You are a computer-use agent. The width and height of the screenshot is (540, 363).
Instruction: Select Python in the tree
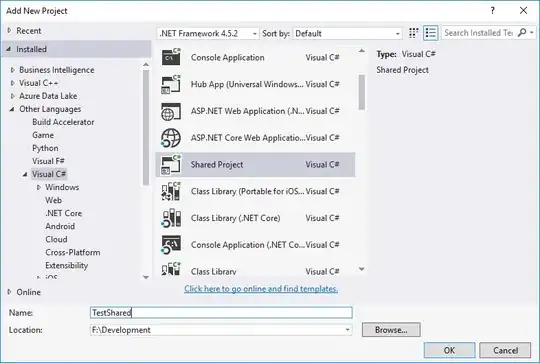(x=45, y=148)
